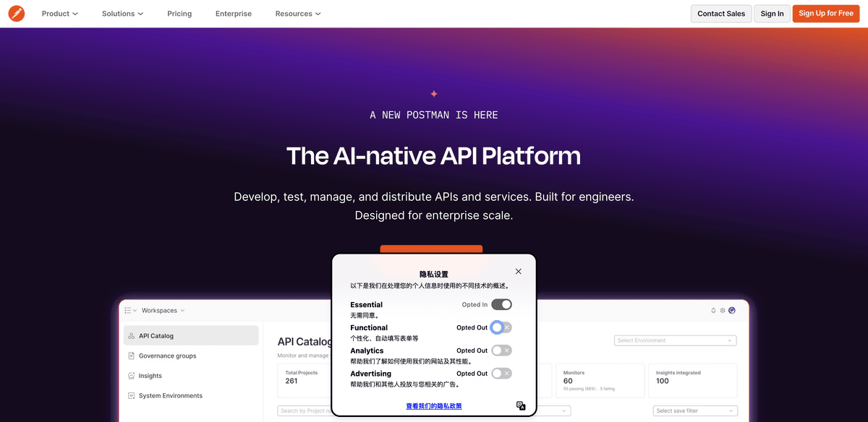Open the settings gear in the app preview
This screenshot has width=868, height=422.
click(723, 311)
